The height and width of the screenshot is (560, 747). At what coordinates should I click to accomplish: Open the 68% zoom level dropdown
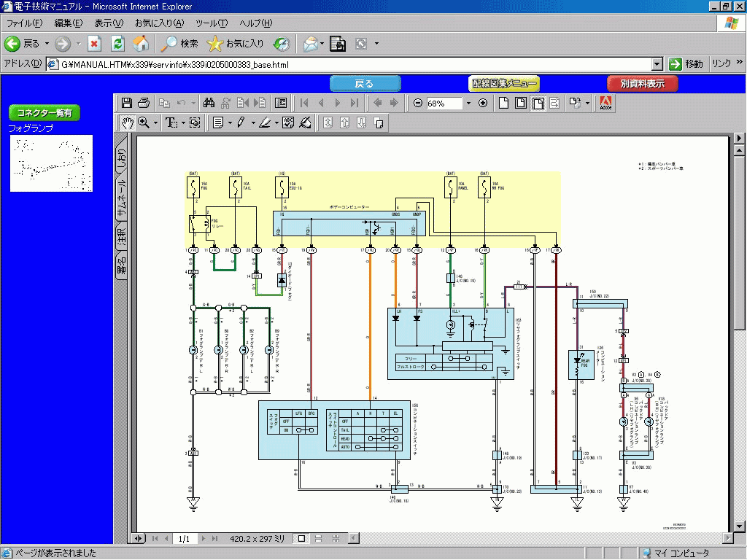click(468, 103)
